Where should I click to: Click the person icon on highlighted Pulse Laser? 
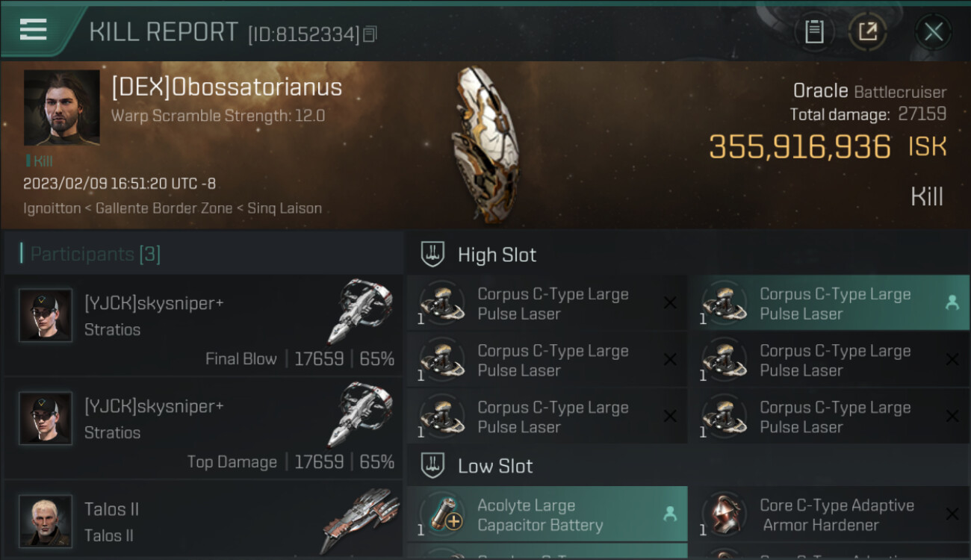[x=952, y=302]
